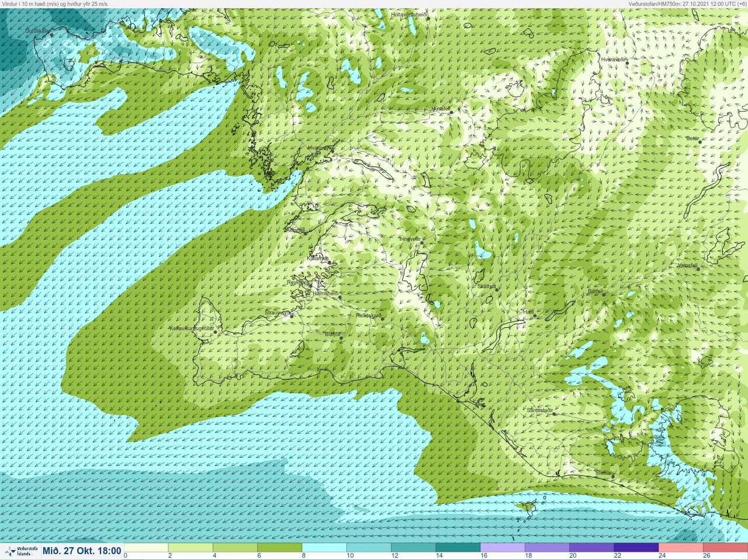Select the 14–16 m/s dark teal legend swatch
The height and width of the screenshot is (560, 748).
click(458, 548)
